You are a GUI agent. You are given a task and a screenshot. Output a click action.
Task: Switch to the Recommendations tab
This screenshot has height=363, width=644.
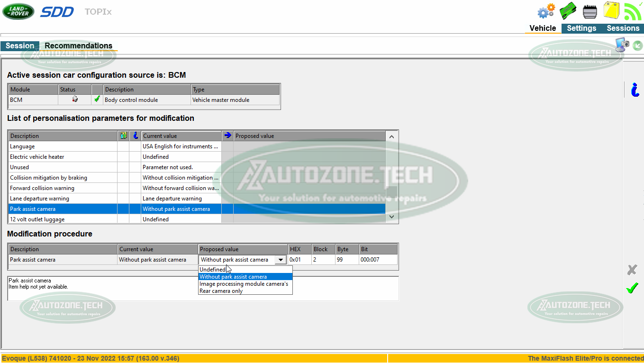pyautogui.click(x=78, y=45)
